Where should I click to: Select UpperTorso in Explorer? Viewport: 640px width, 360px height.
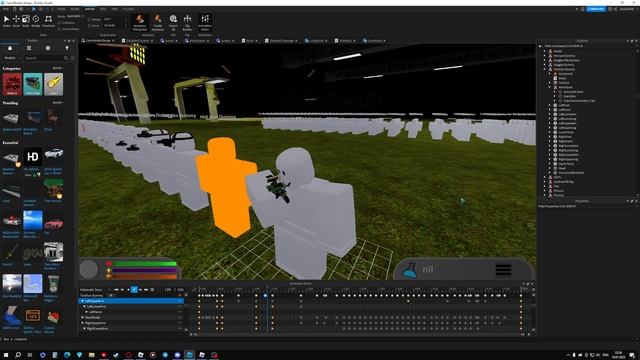tap(566, 164)
